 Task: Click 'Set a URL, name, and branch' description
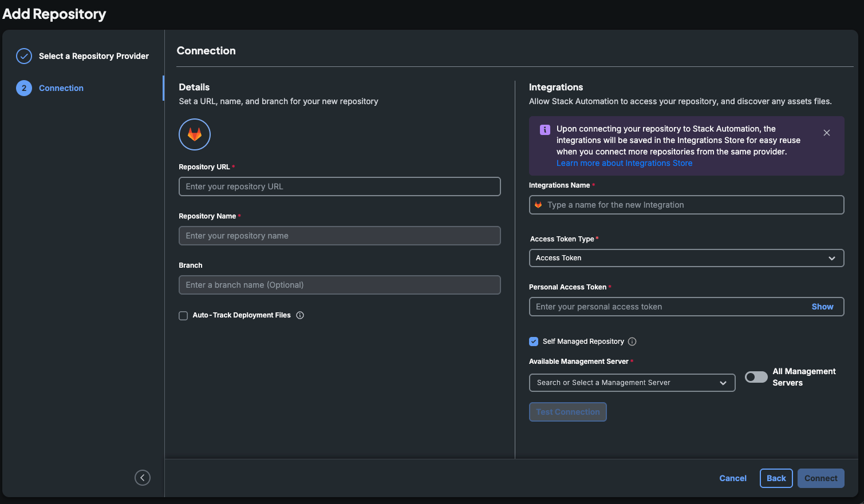pos(278,101)
